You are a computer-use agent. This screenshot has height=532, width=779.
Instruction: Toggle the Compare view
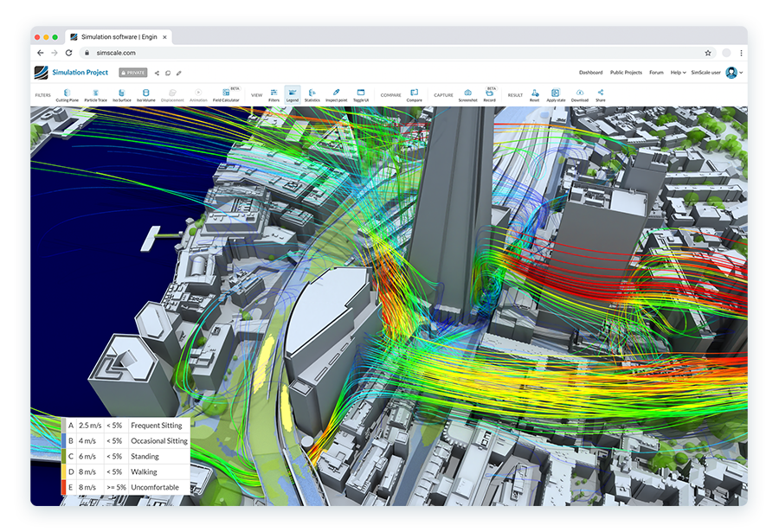pyautogui.click(x=414, y=94)
